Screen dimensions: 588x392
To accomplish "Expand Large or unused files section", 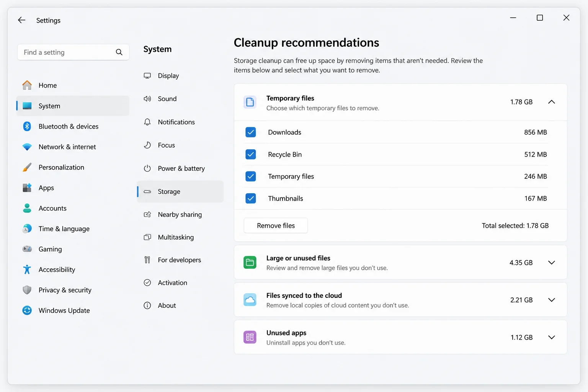I will pos(551,263).
